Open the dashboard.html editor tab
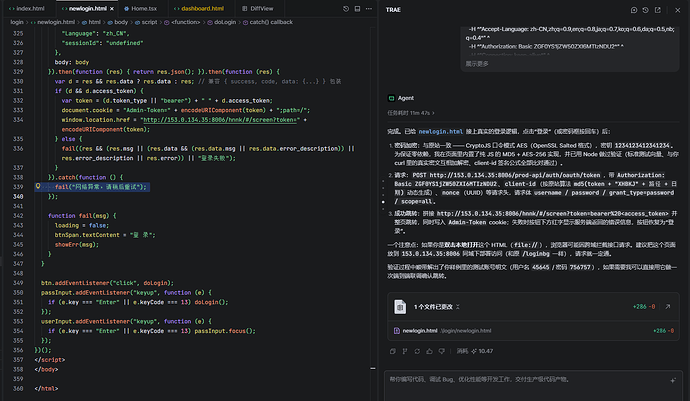This screenshot has width=690, height=401. (x=199, y=8)
